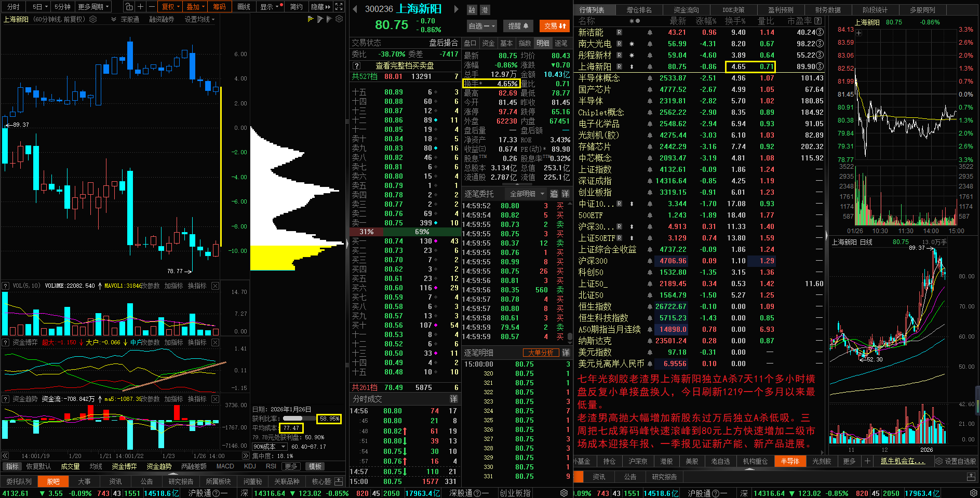Switch to 资金 tab in quote panel
This screenshot has width=980, height=498.
(488, 43)
